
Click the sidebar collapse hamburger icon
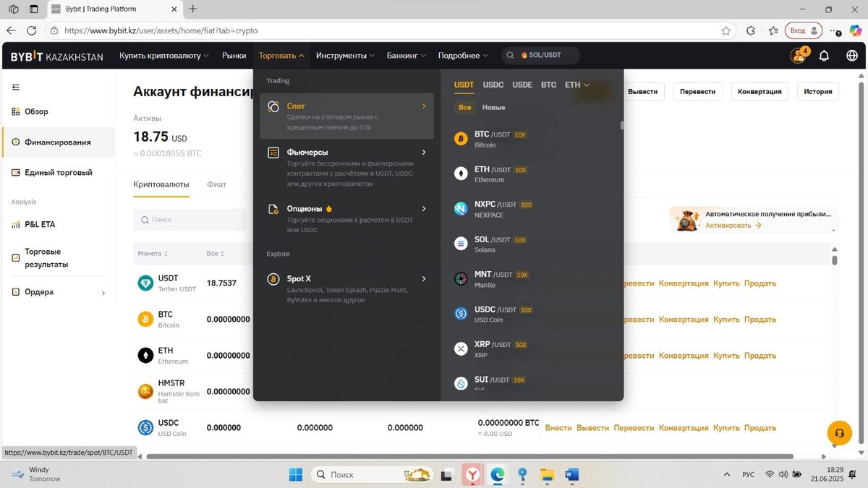tap(16, 87)
